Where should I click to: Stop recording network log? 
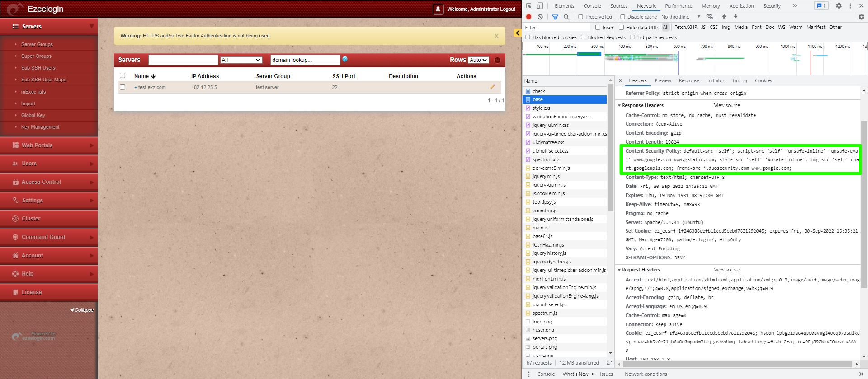pyautogui.click(x=528, y=17)
